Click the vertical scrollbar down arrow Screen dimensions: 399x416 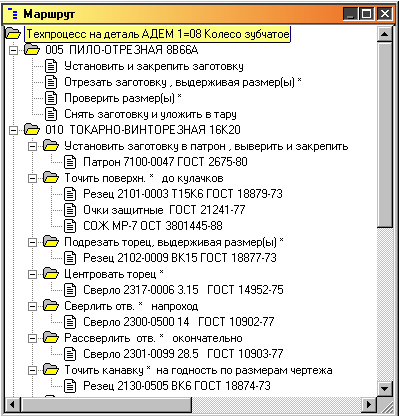click(x=385, y=388)
